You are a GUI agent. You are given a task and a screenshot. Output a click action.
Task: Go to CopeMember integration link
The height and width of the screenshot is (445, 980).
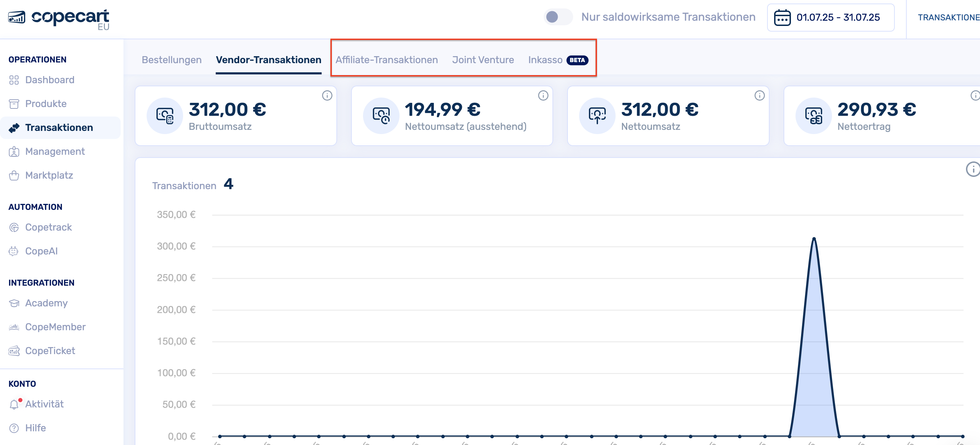pos(55,327)
